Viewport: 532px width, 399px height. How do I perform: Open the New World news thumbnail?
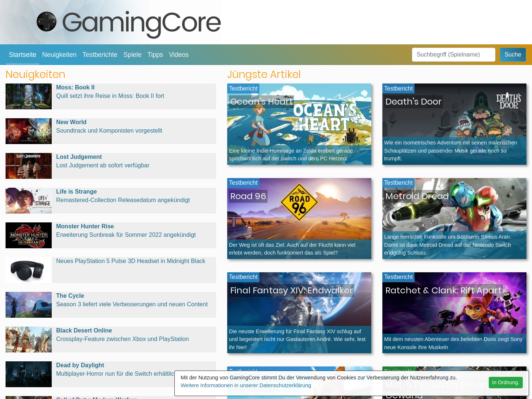click(28, 131)
